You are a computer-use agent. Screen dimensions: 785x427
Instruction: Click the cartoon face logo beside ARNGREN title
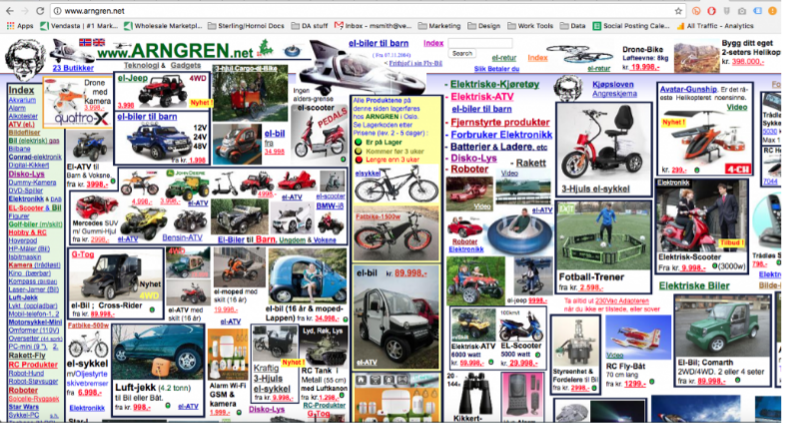point(25,59)
